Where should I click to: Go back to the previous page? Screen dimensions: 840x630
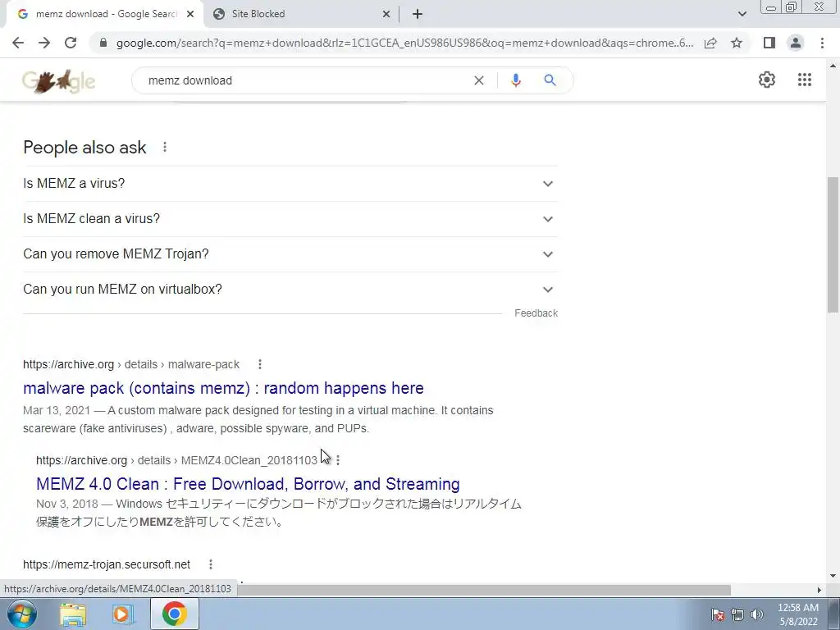point(18,43)
